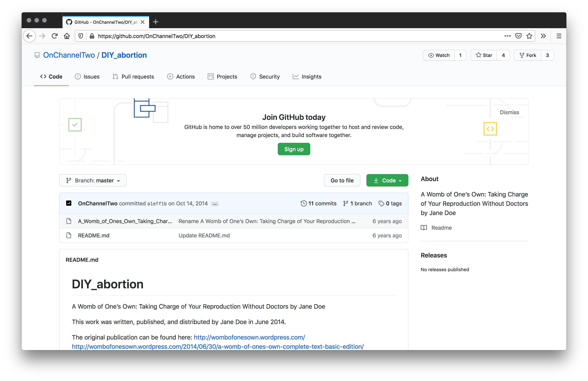Screen dimensions: 588x381
Task: Open the 'Update README.md' commit message
Action: point(204,235)
